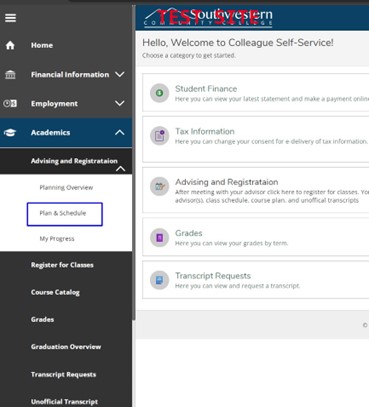Click the Southwestern Community College logo
The width and height of the screenshot is (369, 407).
[x=208, y=17]
